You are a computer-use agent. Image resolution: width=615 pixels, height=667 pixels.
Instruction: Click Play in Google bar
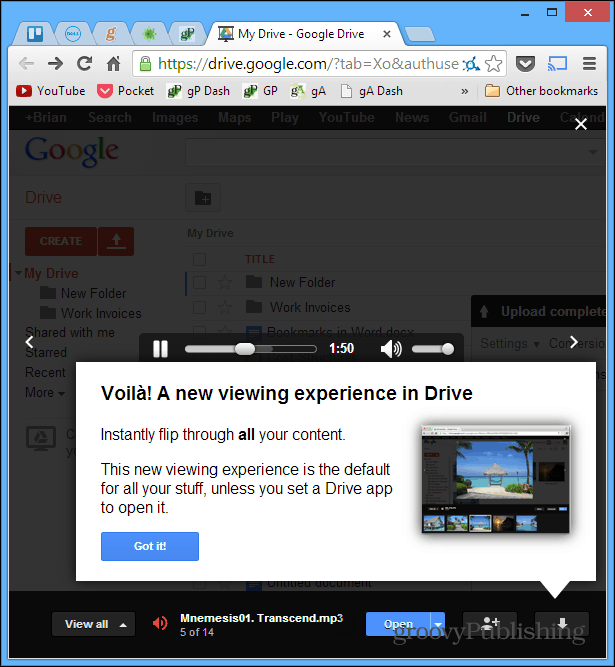click(285, 117)
